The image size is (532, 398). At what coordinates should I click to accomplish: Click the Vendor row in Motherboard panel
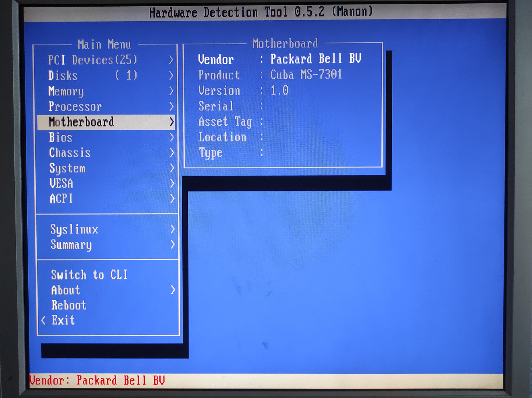pos(280,59)
